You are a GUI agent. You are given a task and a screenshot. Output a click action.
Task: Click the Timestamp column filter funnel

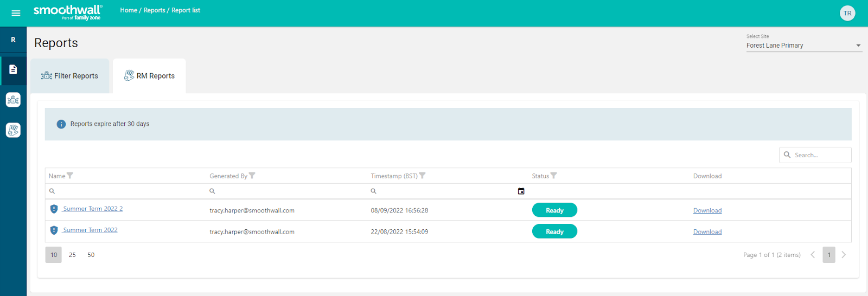click(422, 176)
